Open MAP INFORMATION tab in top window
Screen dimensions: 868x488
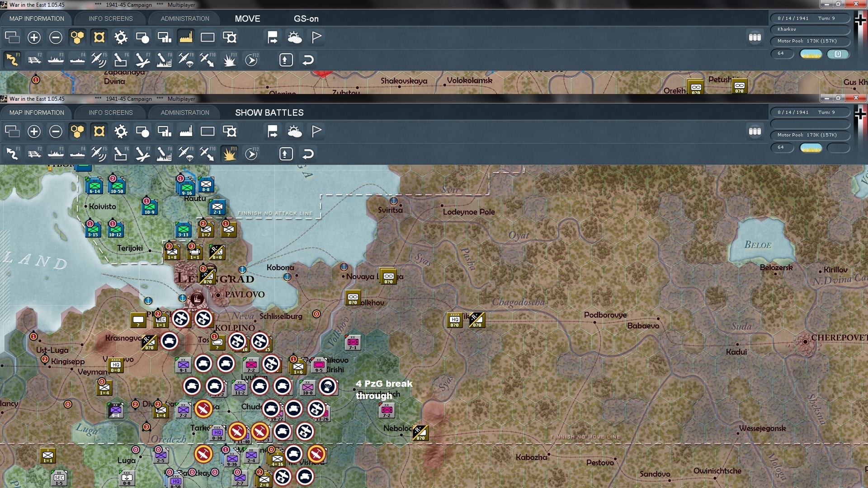click(37, 19)
